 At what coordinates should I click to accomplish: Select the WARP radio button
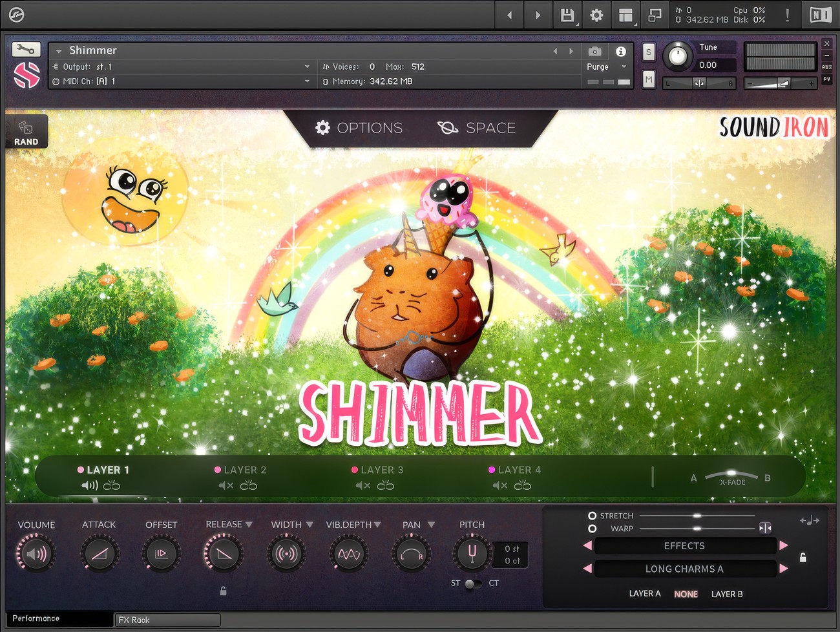[592, 529]
